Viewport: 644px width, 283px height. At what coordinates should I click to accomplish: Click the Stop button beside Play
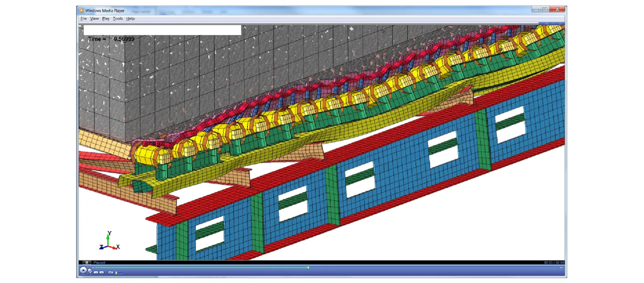[x=90, y=271]
